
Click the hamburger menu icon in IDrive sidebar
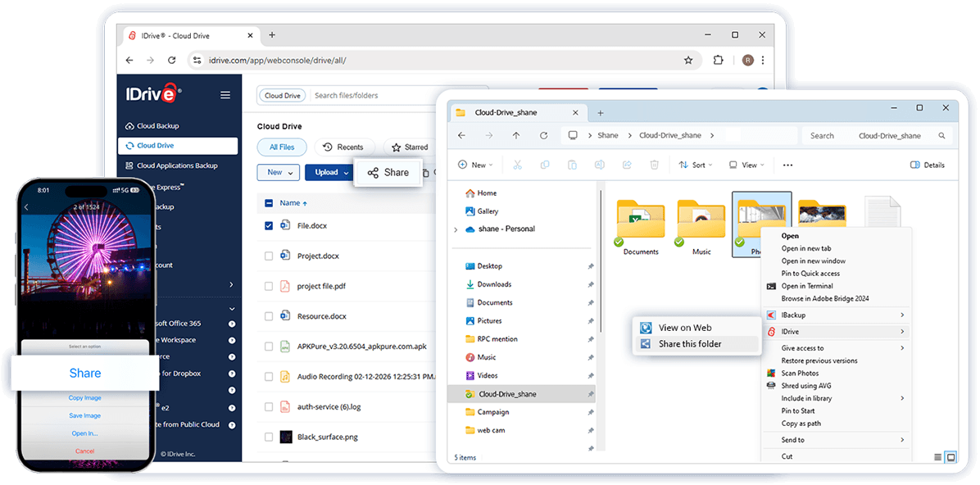click(225, 95)
